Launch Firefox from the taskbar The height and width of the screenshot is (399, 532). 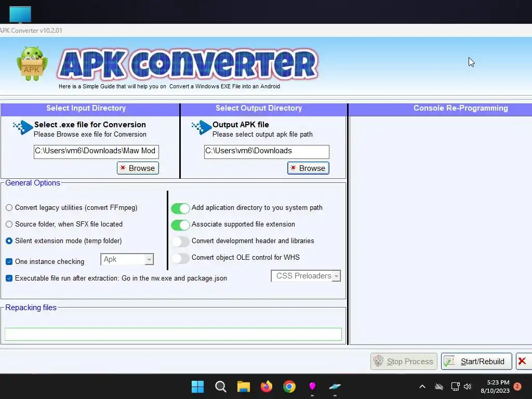[x=267, y=387]
